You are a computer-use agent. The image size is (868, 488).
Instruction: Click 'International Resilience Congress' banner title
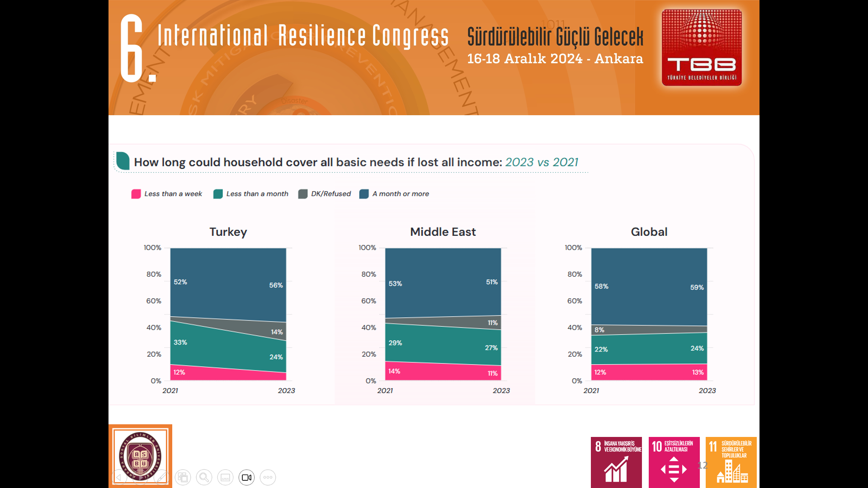pos(303,36)
